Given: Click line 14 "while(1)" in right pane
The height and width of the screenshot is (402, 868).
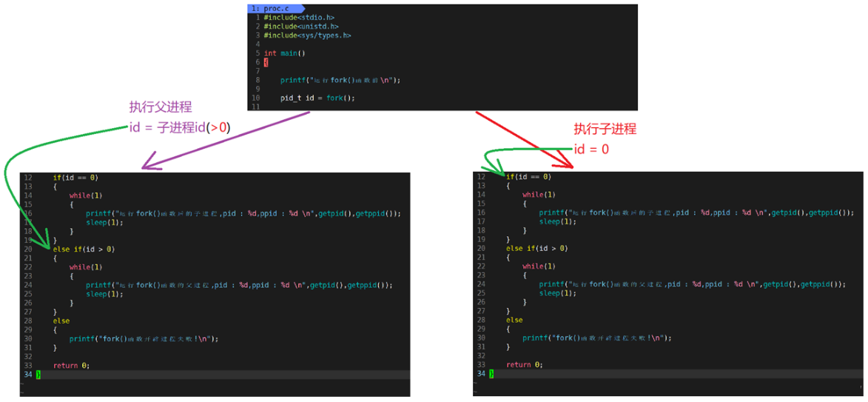Looking at the screenshot, I should pos(539,195).
